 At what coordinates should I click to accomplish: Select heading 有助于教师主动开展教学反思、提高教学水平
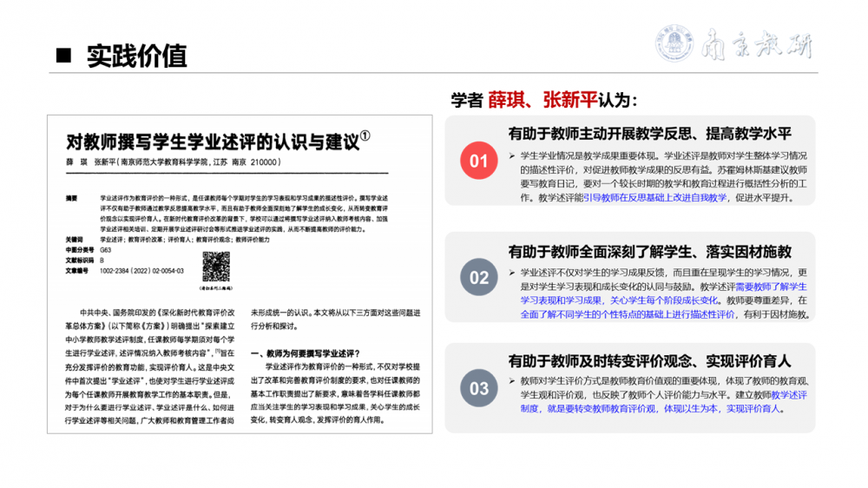click(650, 133)
